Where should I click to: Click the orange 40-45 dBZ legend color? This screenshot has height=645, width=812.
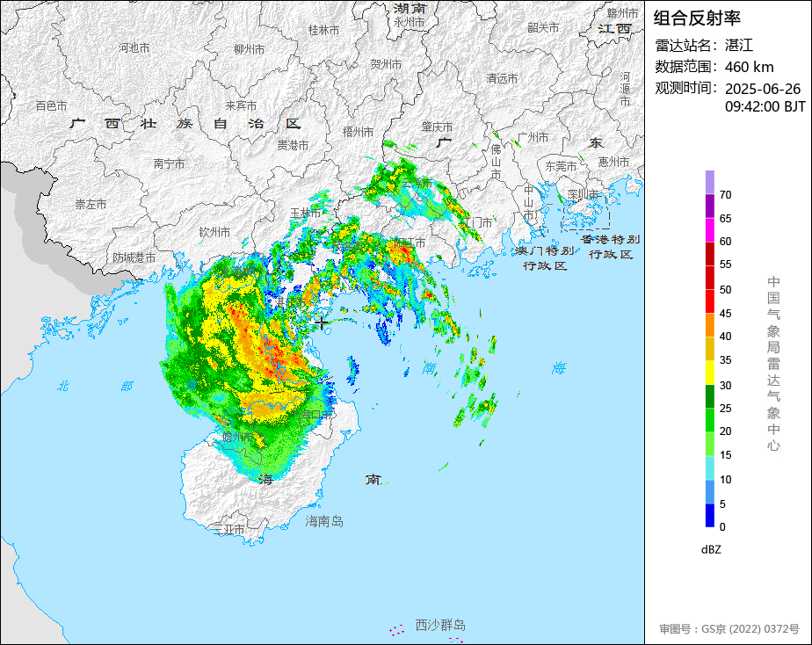pyautogui.click(x=709, y=325)
